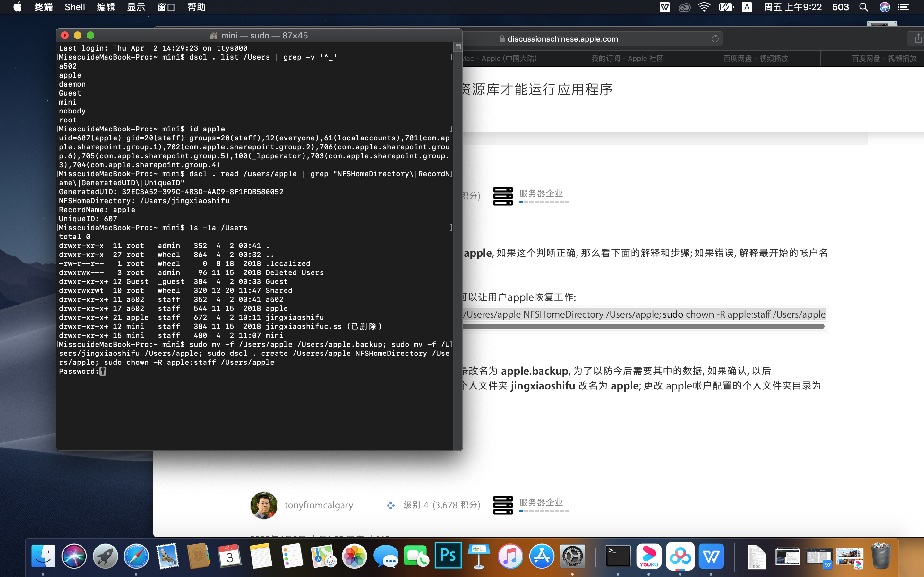
Task: Click the discussionschinese.apple.com address field
Action: (562, 38)
